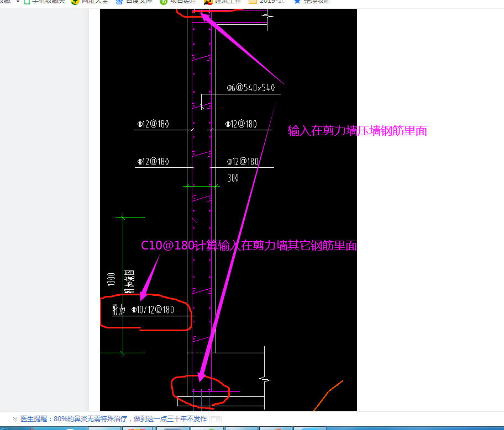This screenshot has height=430, width=504.
Task: Click the 300 dimension value in drawing
Action: (x=233, y=178)
